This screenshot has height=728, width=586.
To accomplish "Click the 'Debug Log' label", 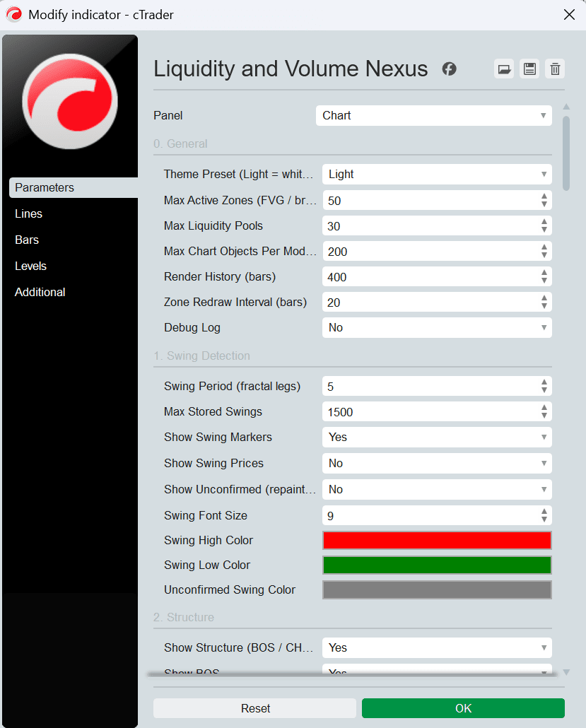I will click(192, 328).
